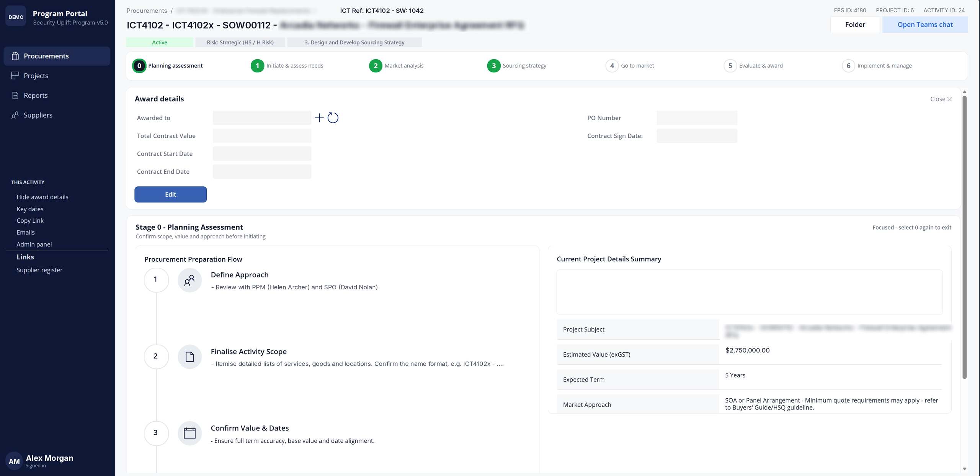
Task: Open the Folder button
Action: (855, 24)
